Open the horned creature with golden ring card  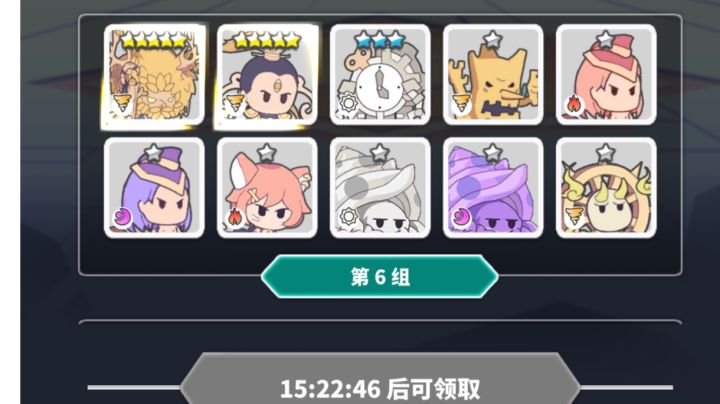point(606,188)
